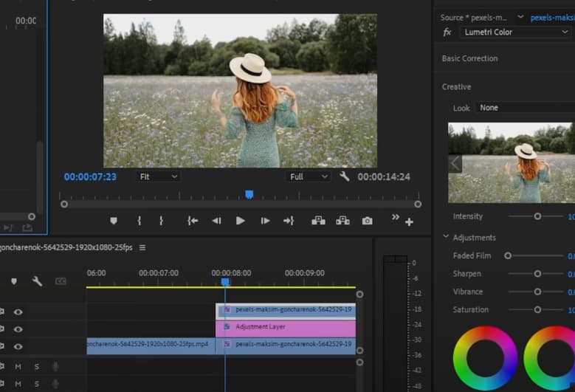Click the Play button in program monitor
The height and width of the screenshot is (392, 575).
(x=240, y=221)
